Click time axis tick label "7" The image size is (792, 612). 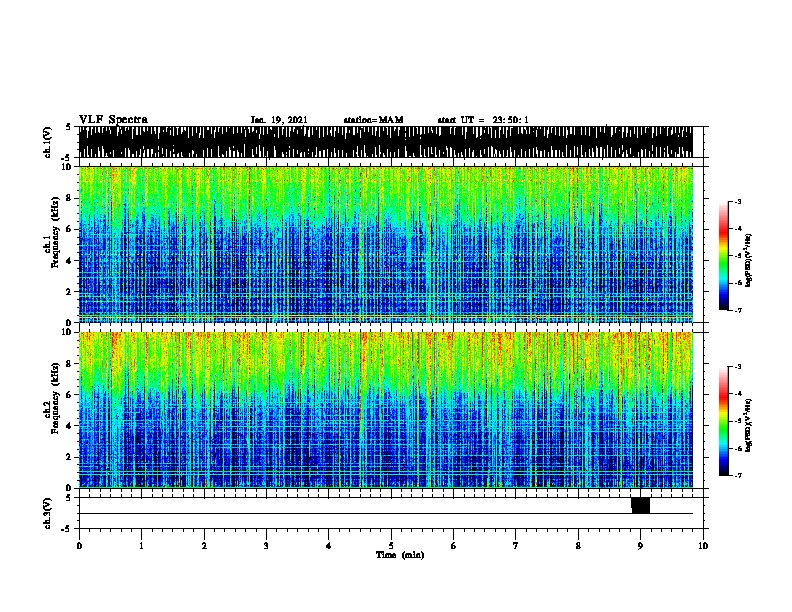tap(516, 545)
